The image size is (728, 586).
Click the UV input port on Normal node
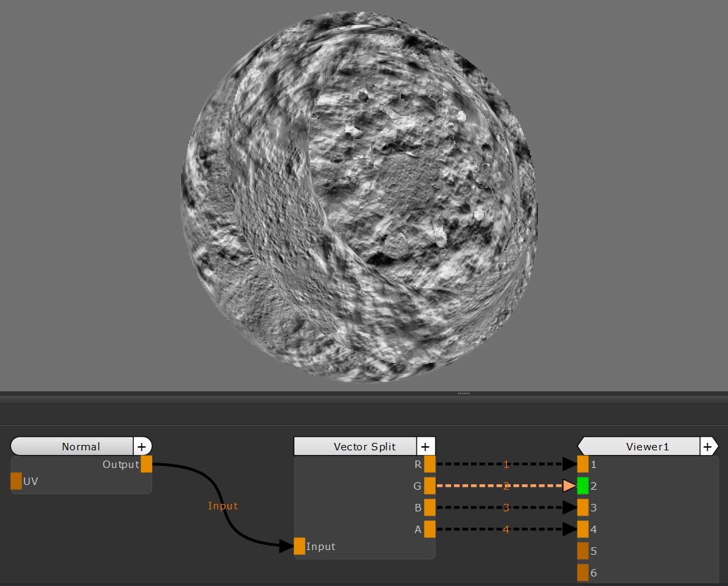16,482
